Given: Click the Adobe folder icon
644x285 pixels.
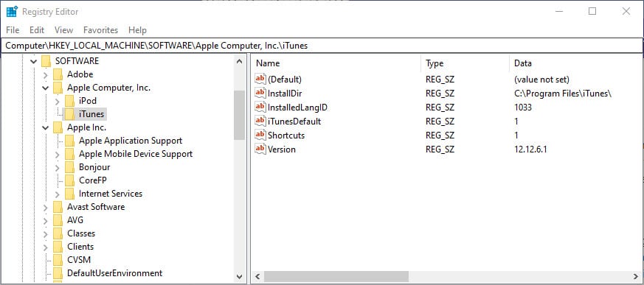Looking at the screenshot, I should coord(58,74).
